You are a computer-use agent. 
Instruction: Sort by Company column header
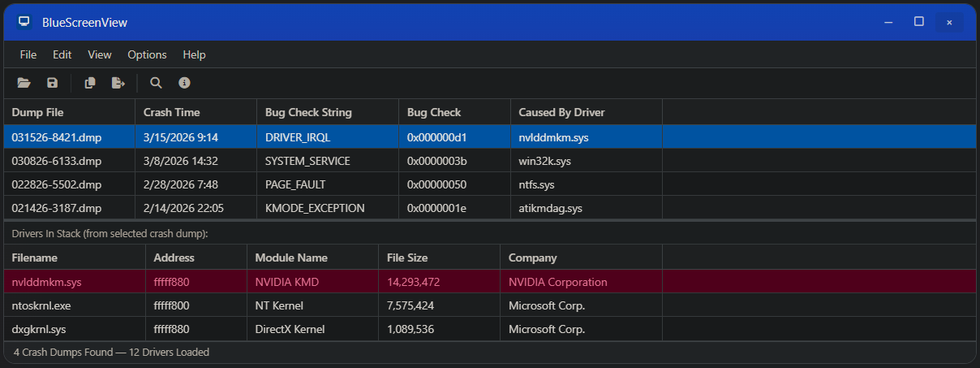(582, 258)
